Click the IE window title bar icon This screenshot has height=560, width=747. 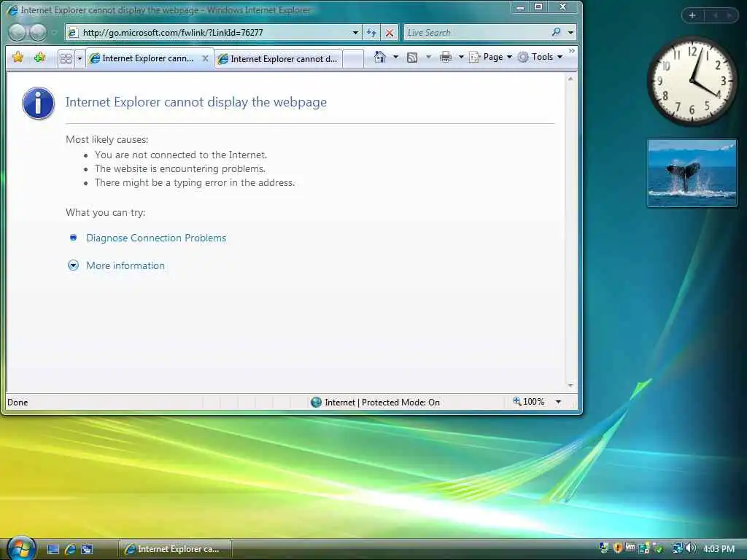coord(12,10)
